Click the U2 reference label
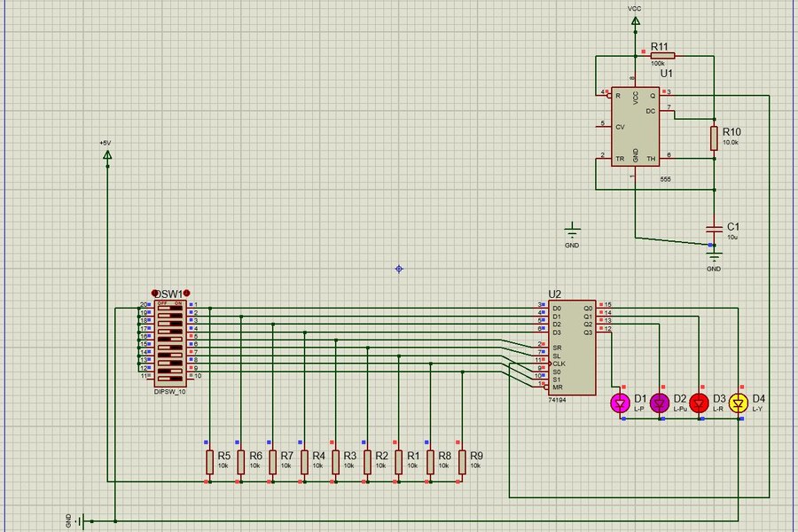The width and height of the screenshot is (798, 532). (555, 294)
